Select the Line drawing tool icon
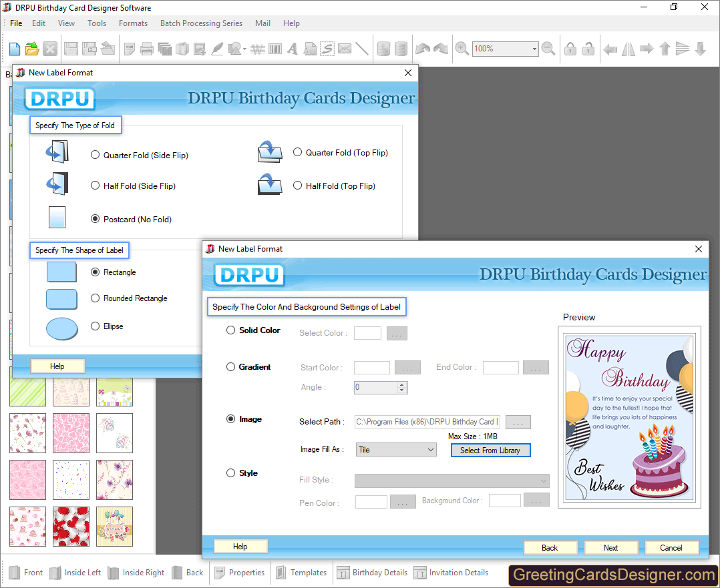The image size is (720, 588). (362, 49)
